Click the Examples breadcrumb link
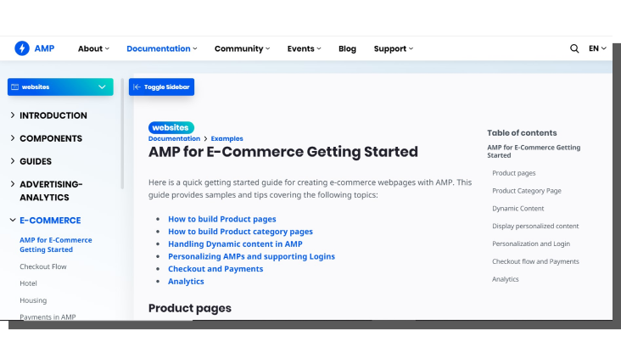This screenshot has width=621, height=364. tap(227, 138)
